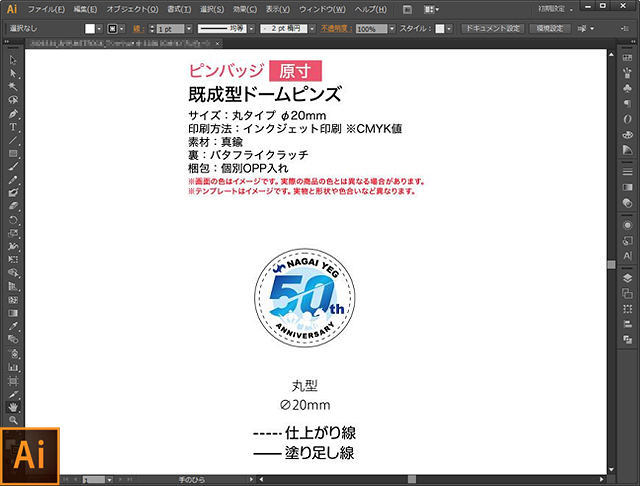Screen dimensions: 640x486
Task: Expand the stroke color dropdown arrow
Action: coord(122,29)
